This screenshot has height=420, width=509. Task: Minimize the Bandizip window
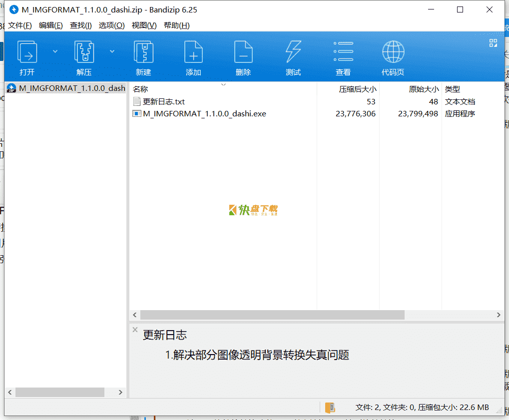click(x=431, y=9)
